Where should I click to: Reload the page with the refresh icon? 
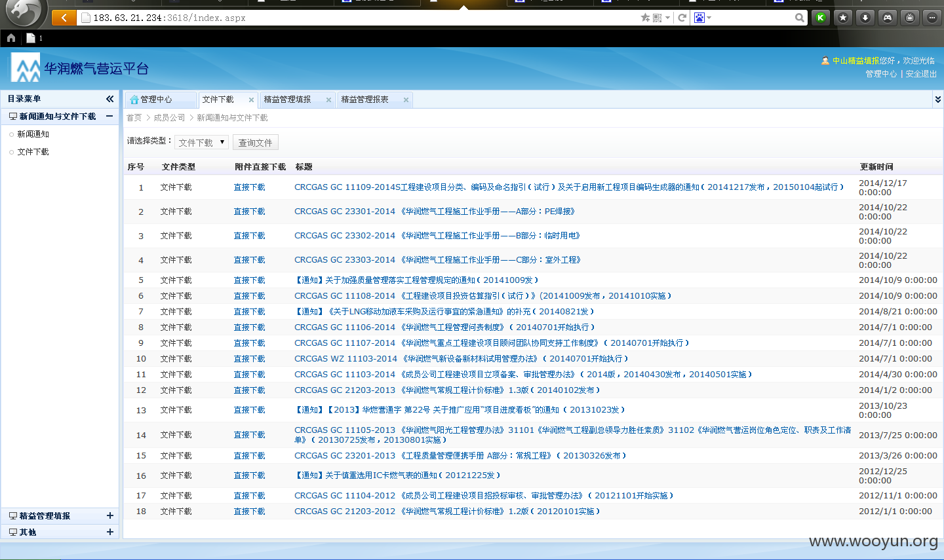click(682, 18)
